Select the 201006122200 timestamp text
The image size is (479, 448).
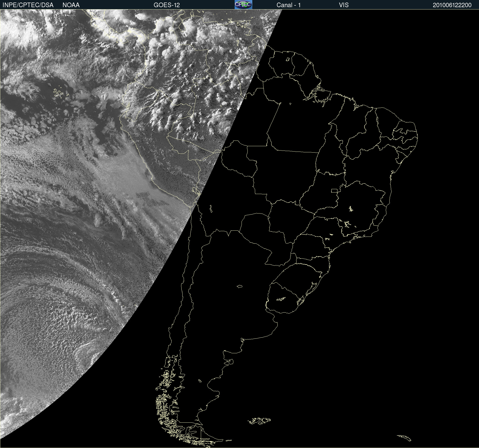pos(452,5)
